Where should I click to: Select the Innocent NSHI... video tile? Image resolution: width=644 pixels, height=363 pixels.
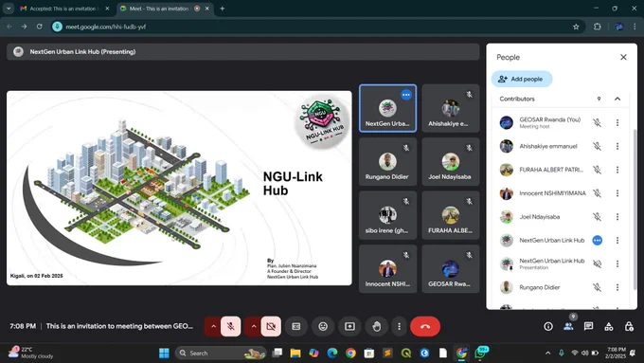(x=387, y=269)
